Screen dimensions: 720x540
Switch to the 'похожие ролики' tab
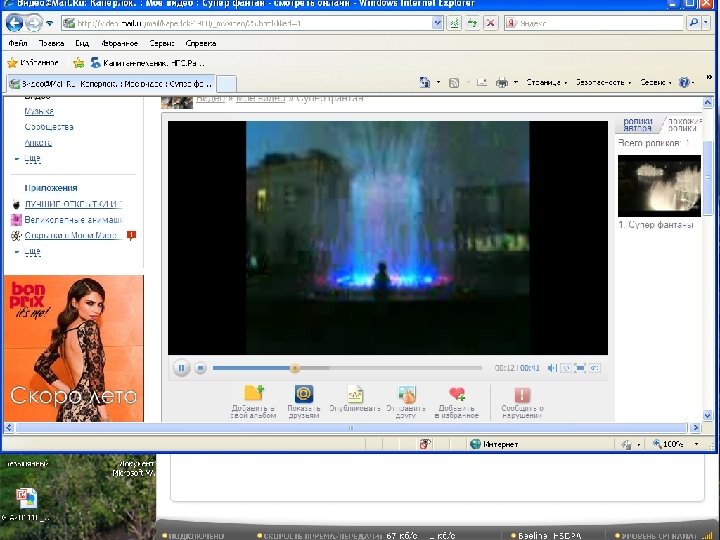[x=685, y=124]
